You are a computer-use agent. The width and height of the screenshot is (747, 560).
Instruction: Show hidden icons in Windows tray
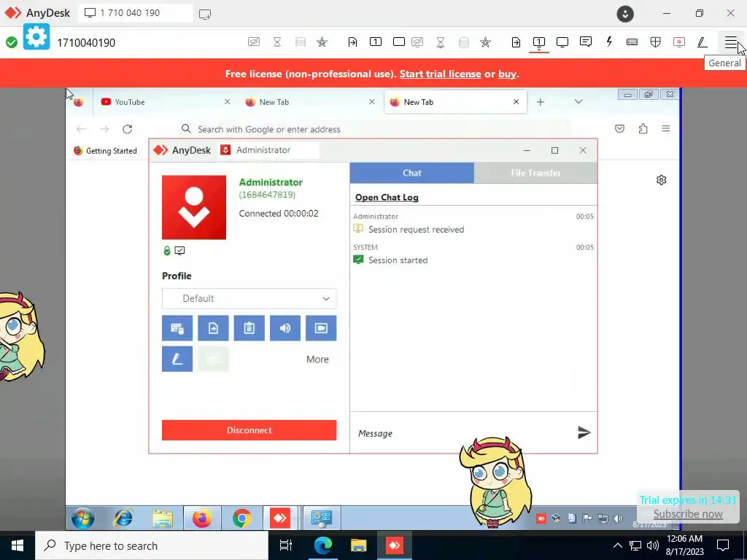tap(617, 545)
